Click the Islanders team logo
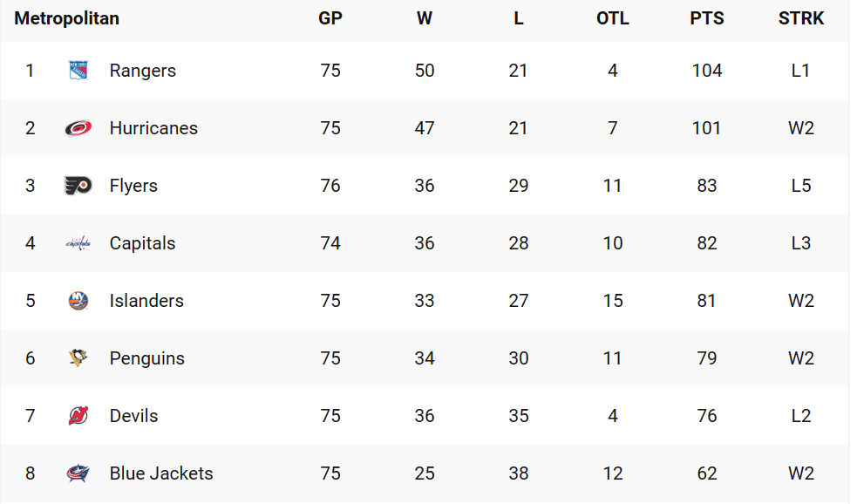This screenshot has height=504, width=857. [78, 301]
